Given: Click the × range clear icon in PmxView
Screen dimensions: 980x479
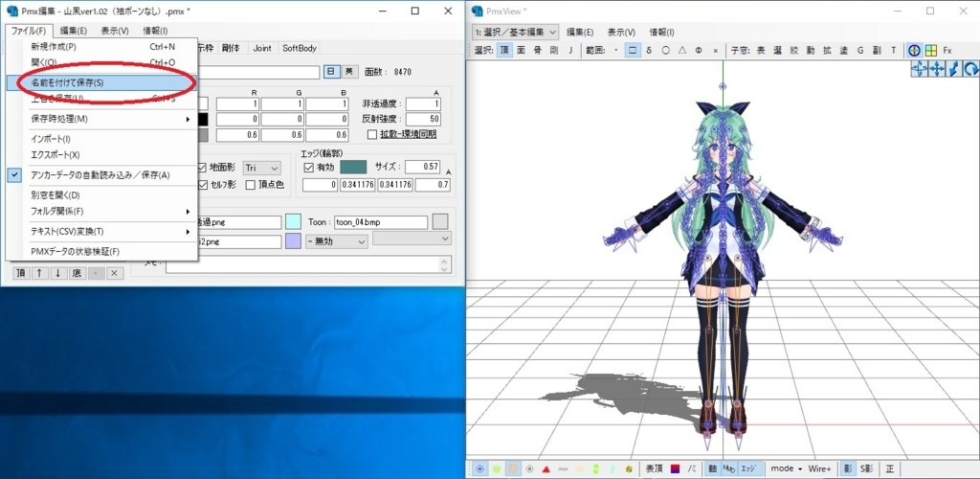Looking at the screenshot, I should [x=715, y=51].
